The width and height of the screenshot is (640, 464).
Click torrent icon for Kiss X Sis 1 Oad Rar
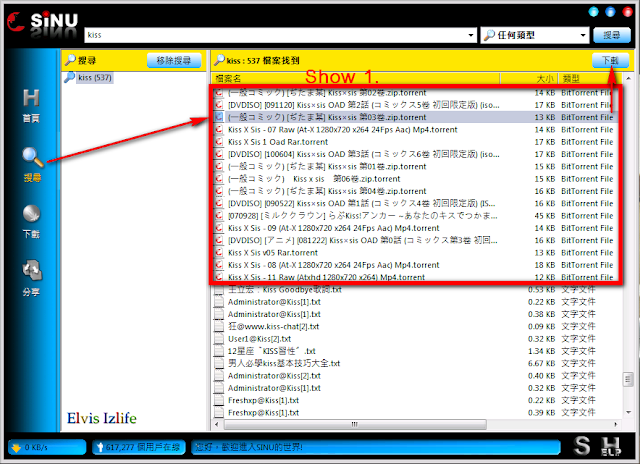pyautogui.click(x=219, y=142)
